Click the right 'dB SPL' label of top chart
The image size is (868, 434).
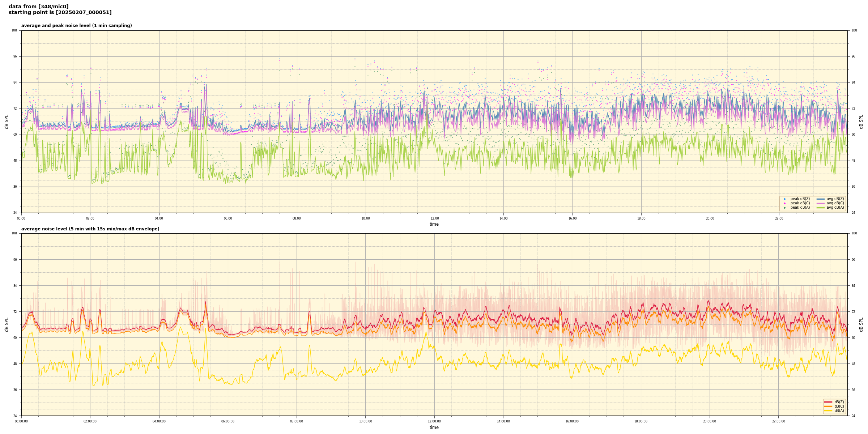tap(861, 122)
